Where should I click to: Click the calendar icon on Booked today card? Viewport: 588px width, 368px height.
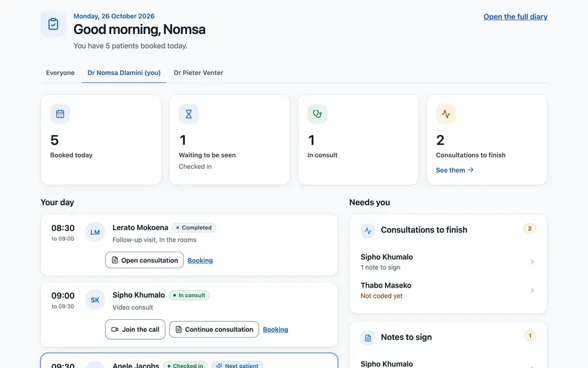(60, 114)
